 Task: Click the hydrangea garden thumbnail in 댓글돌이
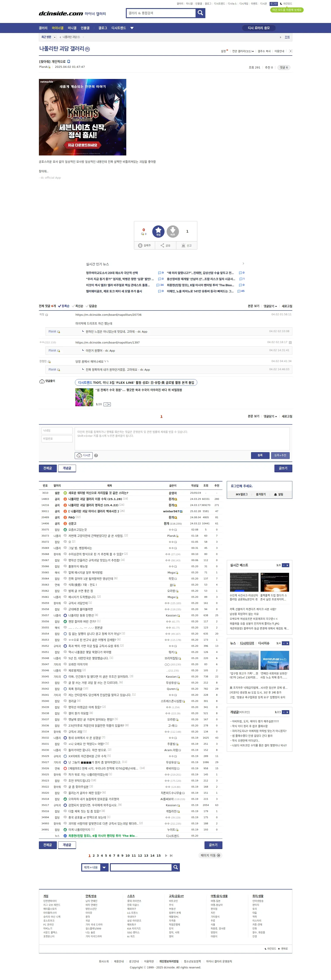[84, 397]
